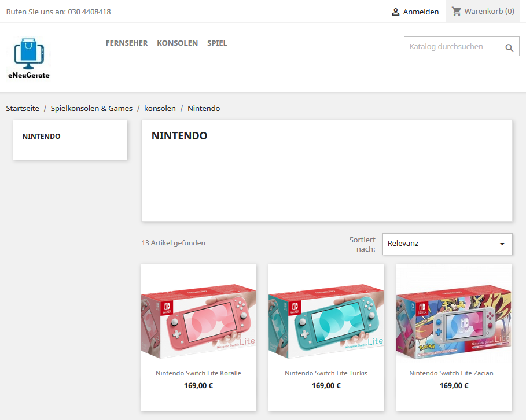Click the shopping cart icon

click(456, 12)
